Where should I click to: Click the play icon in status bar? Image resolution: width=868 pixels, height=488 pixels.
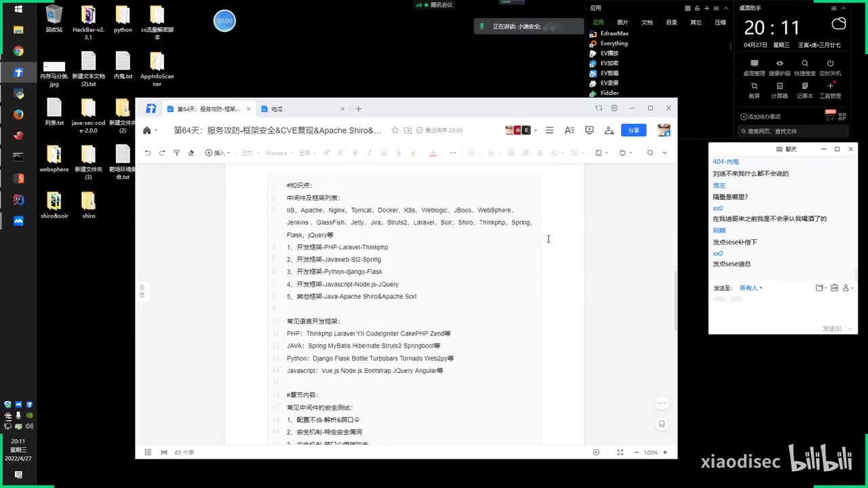click(596, 452)
